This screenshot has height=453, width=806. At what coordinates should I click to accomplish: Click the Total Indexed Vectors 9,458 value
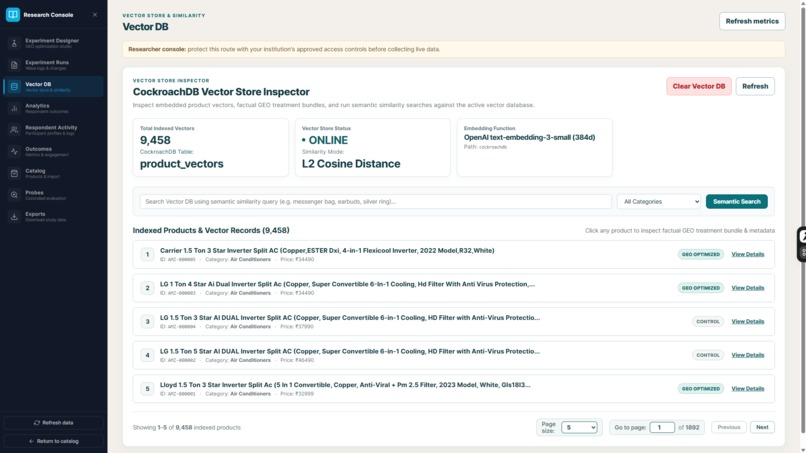(x=155, y=140)
